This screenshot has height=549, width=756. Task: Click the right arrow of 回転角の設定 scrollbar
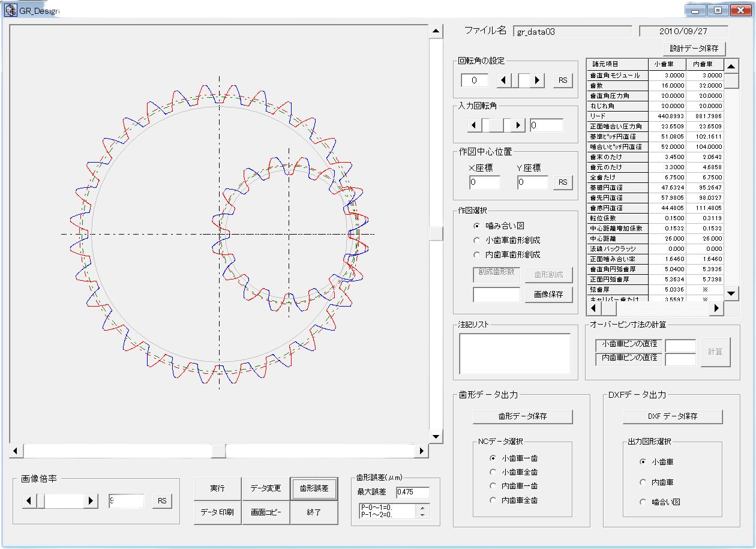(x=537, y=80)
